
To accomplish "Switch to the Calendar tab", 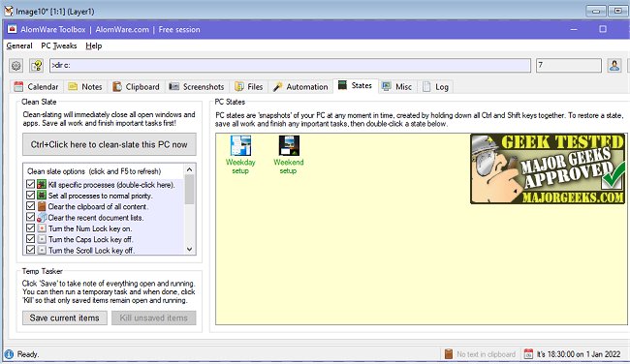I will pos(36,87).
